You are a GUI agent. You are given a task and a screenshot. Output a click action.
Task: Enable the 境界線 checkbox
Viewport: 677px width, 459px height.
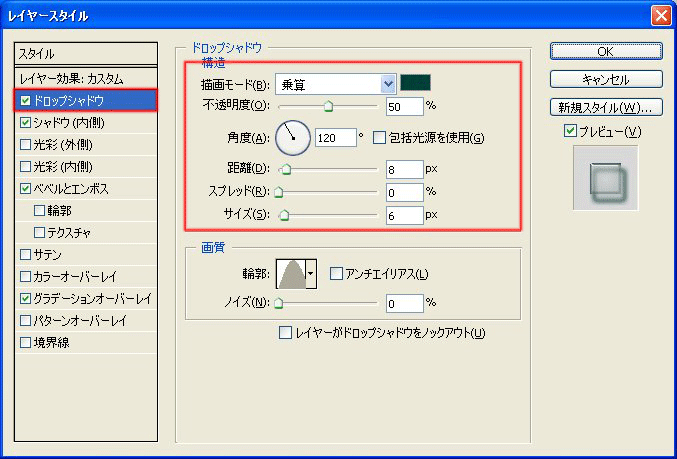pos(25,342)
